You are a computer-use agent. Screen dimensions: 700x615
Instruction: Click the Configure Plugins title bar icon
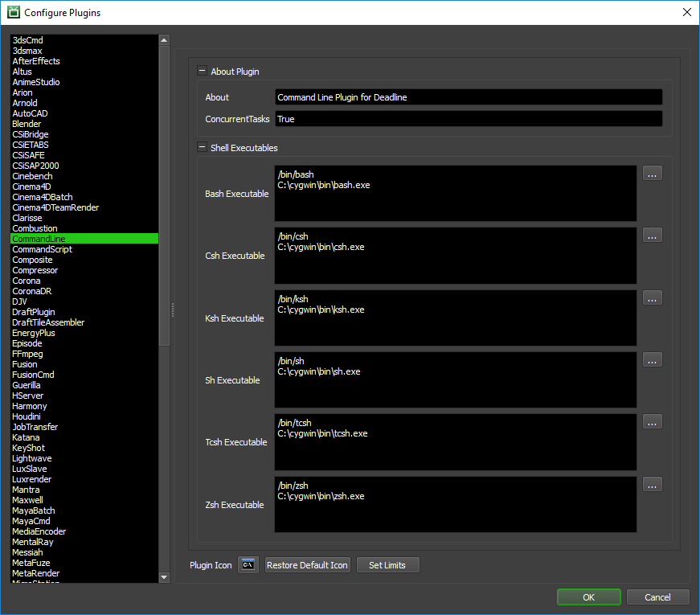click(14, 13)
